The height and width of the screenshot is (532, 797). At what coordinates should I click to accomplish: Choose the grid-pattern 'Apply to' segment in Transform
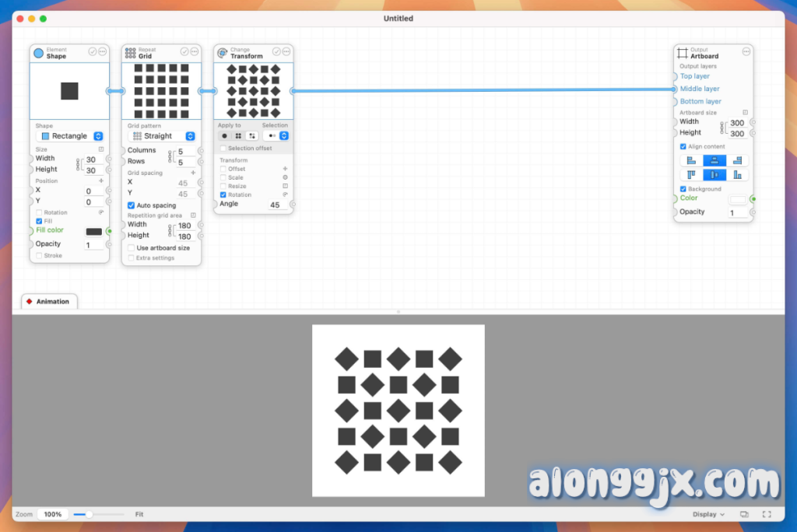(x=238, y=135)
